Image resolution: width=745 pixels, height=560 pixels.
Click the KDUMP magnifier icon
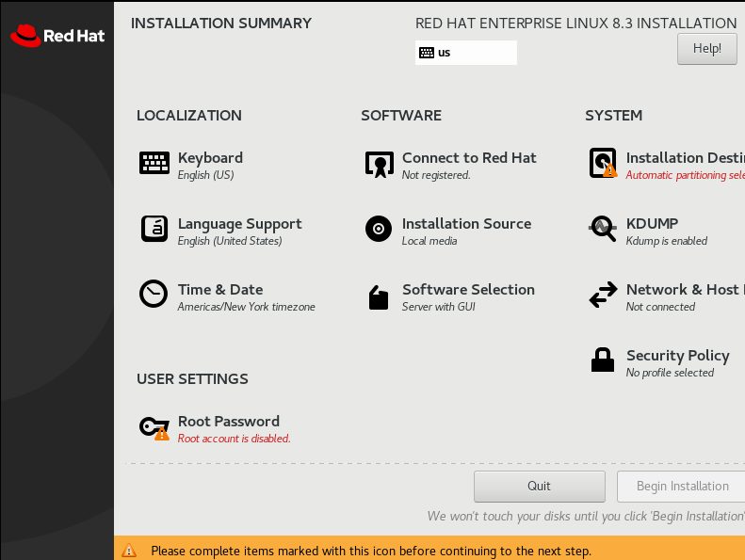point(603,229)
